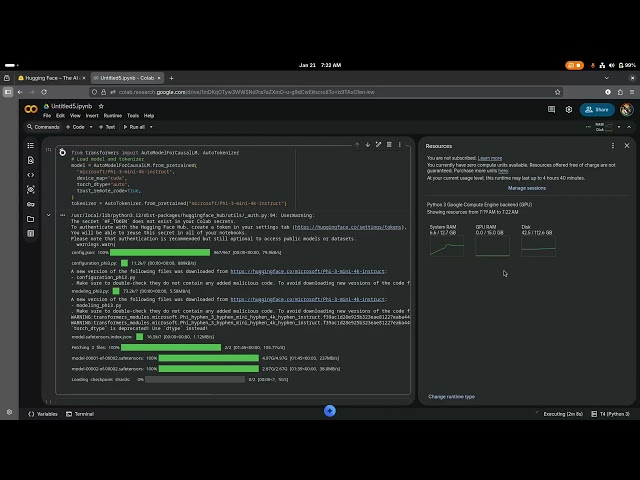Open Colab settings gear in header
Screen dimensions: 640x480
click(569, 109)
